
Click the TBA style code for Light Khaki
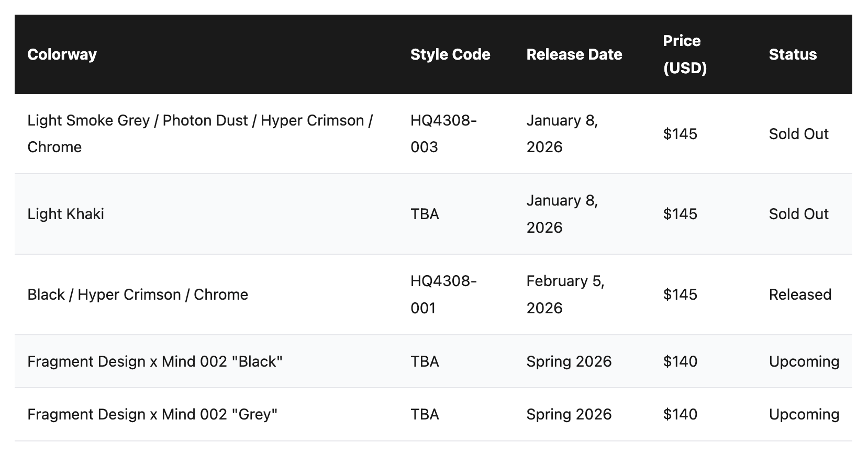425,214
